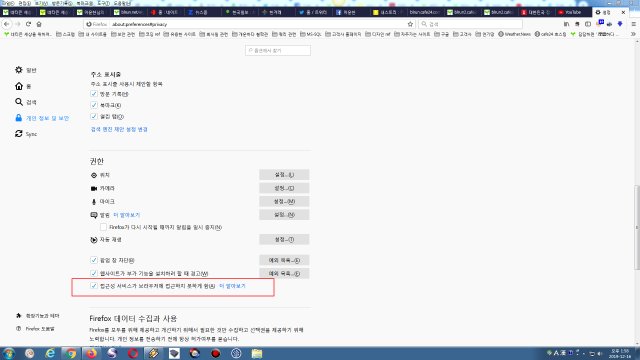This screenshot has width=640, height=360.
Task: Follow the 검색 엔진 제안 설정 변경 link
Action: pos(119,129)
